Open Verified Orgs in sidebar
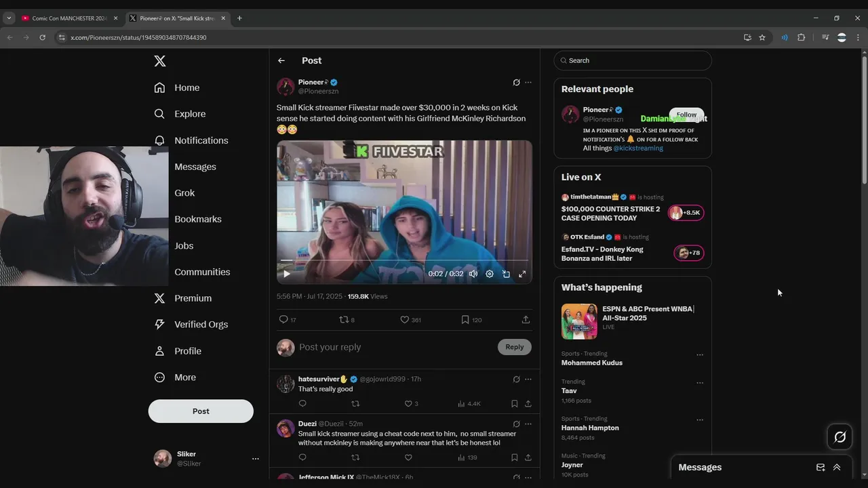This screenshot has height=488, width=868. [x=191, y=325]
